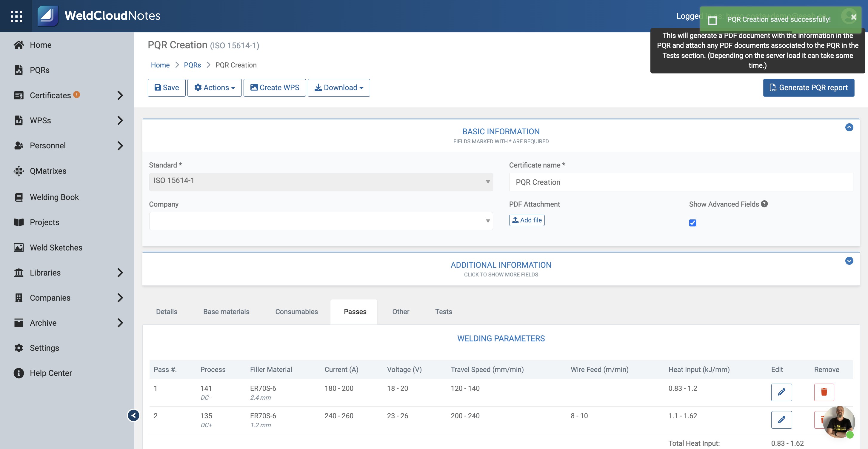
Task: Remove pass 1 with the trash icon
Action: click(x=824, y=392)
